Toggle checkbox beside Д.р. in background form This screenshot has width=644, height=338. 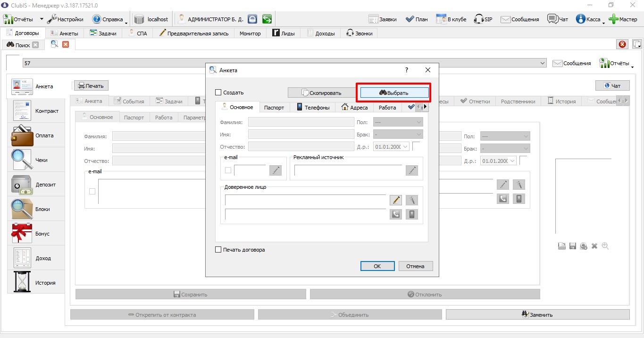(523, 161)
